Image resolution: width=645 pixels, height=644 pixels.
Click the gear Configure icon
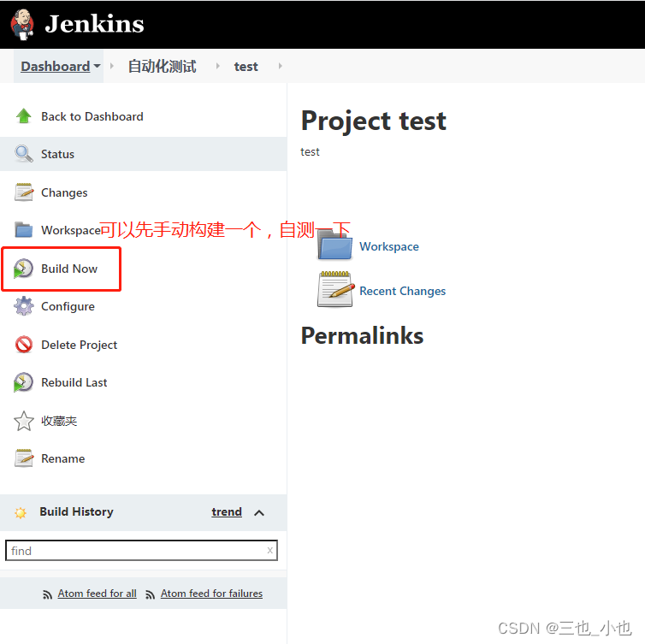click(24, 306)
